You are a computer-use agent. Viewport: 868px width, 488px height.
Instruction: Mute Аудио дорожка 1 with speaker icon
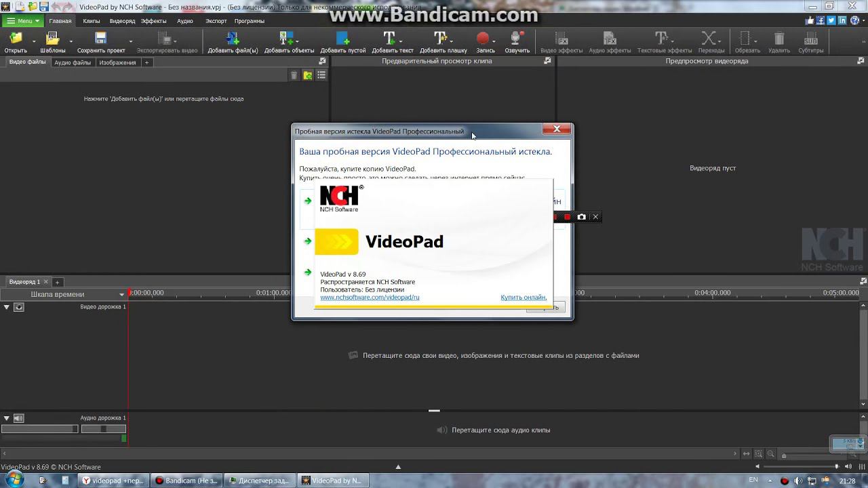coord(19,418)
